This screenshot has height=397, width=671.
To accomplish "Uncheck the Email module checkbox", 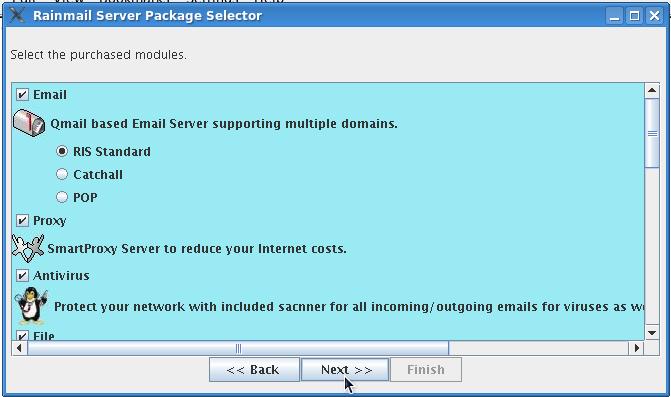I will [x=22, y=94].
